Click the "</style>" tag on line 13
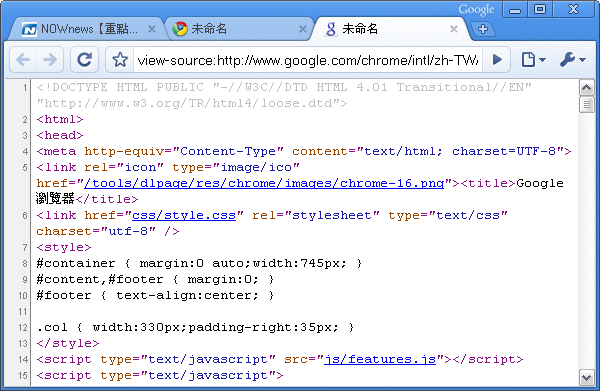This screenshot has width=600, height=391. 68,343
